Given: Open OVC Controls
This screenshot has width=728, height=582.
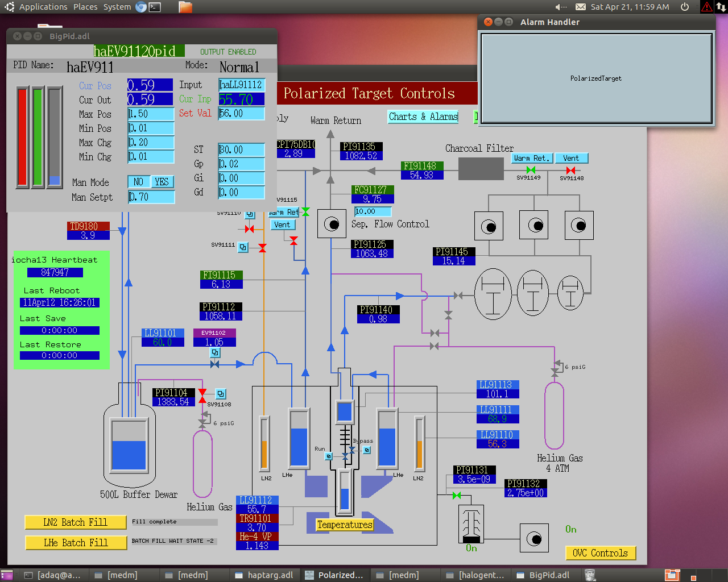Looking at the screenshot, I should click(x=601, y=553).
